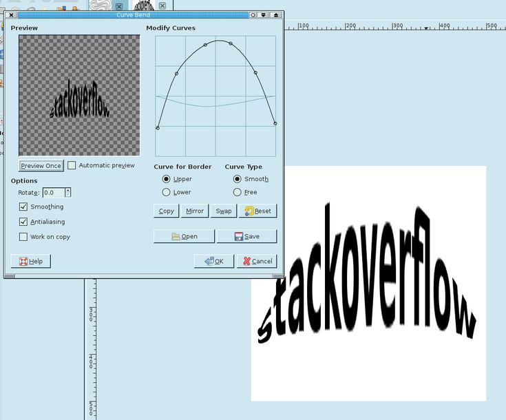Viewport: 506px width, 420px height.
Task: Click the circle sticky button in title bar
Action: pos(253,15)
